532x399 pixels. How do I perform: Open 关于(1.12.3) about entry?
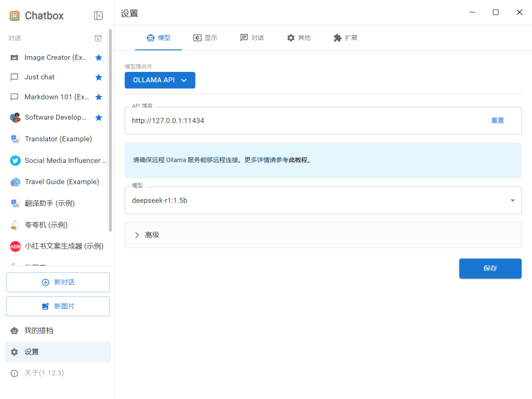coord(58,373)
